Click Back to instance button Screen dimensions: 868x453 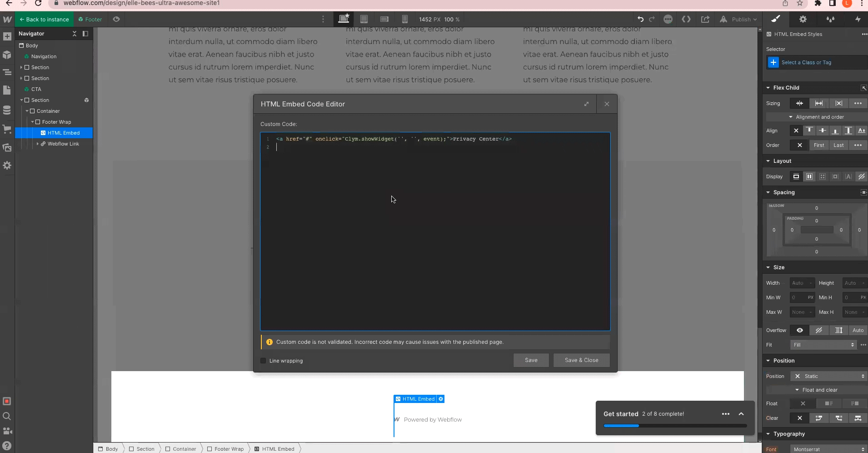pyautogui.click(x=44, y=19)
